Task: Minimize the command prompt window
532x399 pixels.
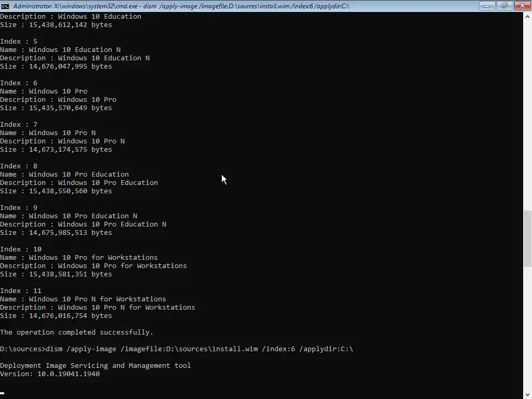Action: tap(487, 6)
